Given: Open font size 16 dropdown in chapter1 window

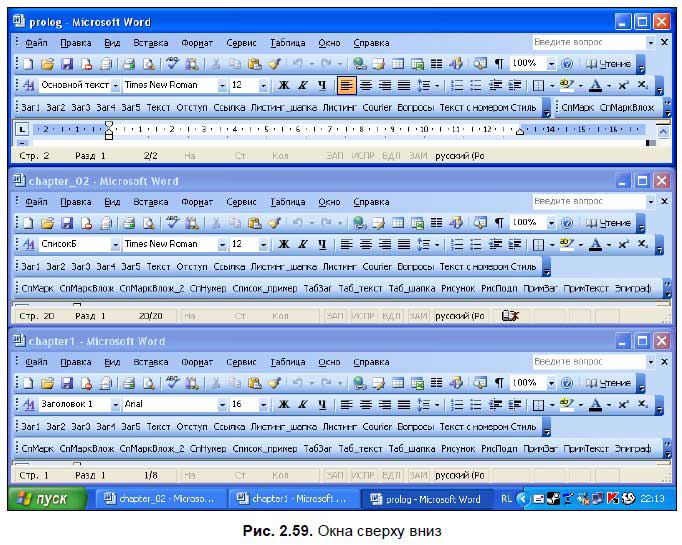Looking at the screenshot, I should (x=263, y=405).
